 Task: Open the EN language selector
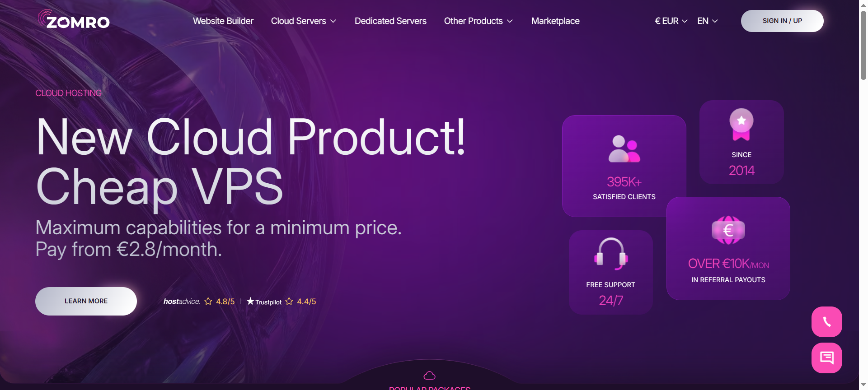(x=707, y=21)
